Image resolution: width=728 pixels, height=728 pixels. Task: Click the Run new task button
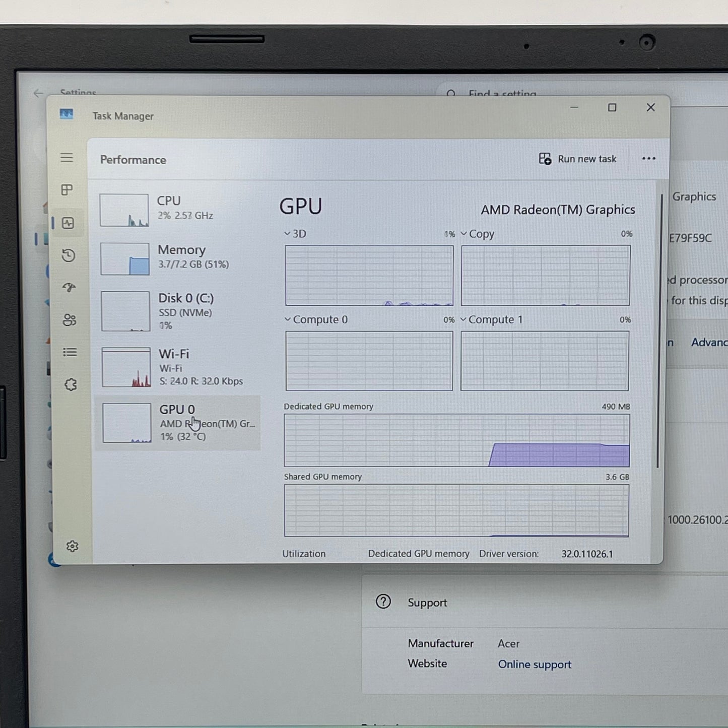pos(577,159)
